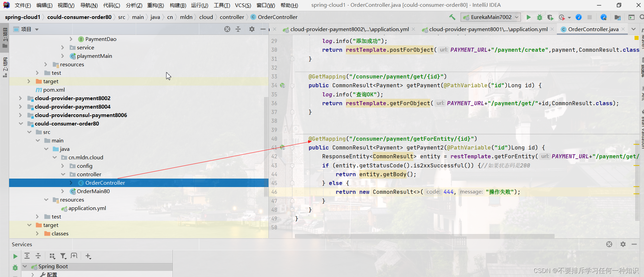Expand the classes folder under target

(x=37, y=233)
